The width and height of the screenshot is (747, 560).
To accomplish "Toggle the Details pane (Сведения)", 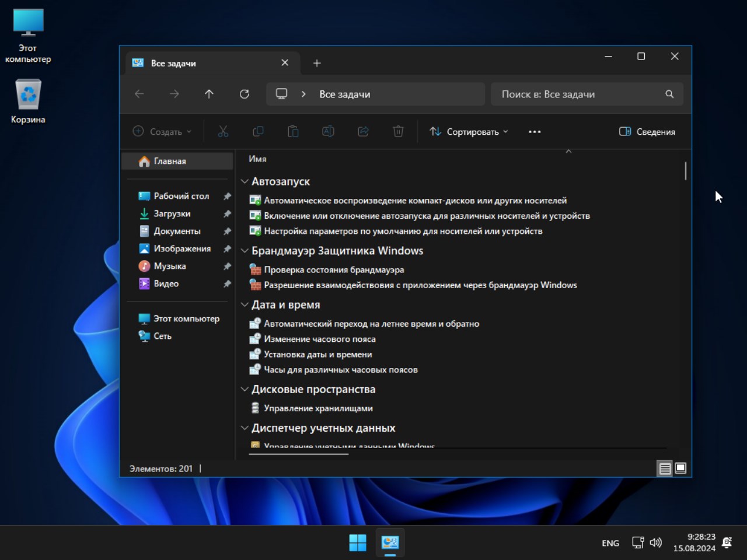I will [647, 132].
